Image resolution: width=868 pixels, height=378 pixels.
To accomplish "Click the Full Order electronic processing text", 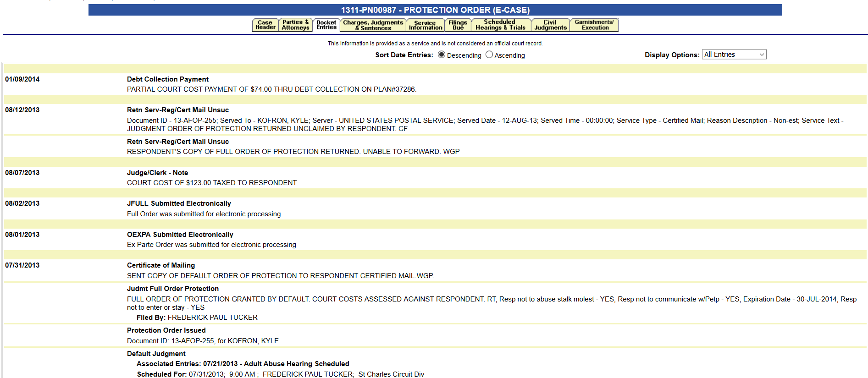I will pos(204,214).
